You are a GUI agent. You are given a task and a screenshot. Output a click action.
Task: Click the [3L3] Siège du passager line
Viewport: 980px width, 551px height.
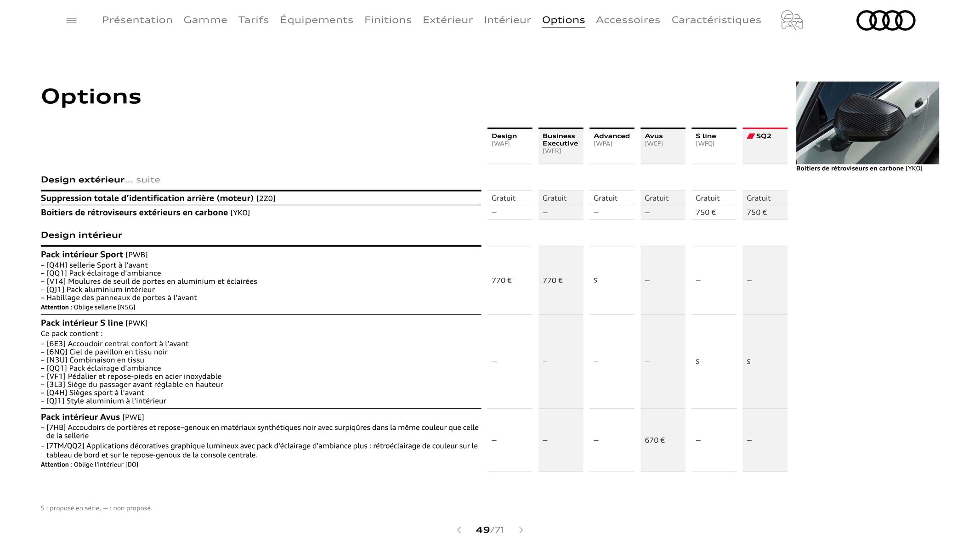coord(132,384)
